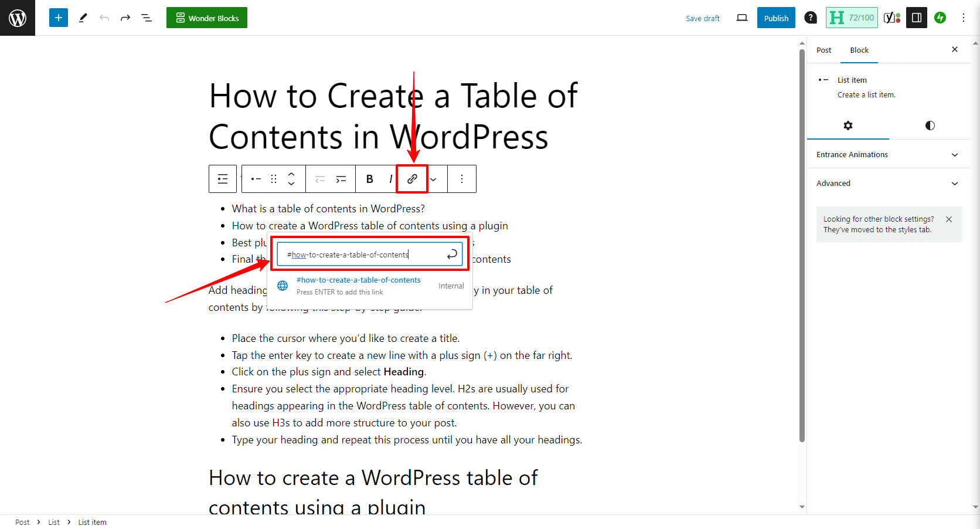The image size is (980, 529).
Task: Open the Yoast SEO panel
Action: click(x=892, y=18)
